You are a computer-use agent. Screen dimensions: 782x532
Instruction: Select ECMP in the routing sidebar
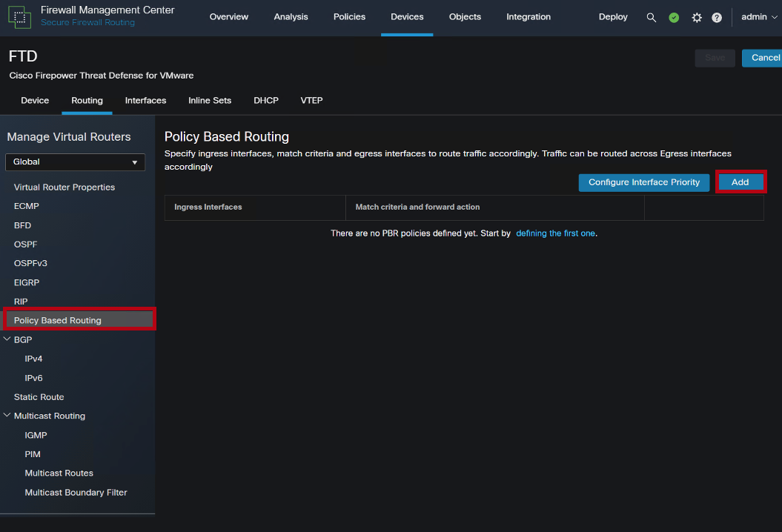click(x=27, y=206)
